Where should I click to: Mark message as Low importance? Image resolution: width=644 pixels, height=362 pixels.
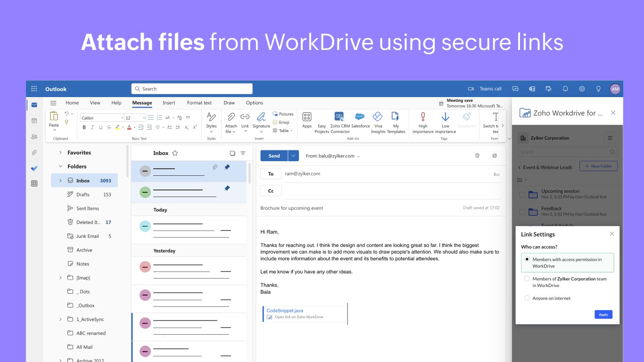coord(445,123)
